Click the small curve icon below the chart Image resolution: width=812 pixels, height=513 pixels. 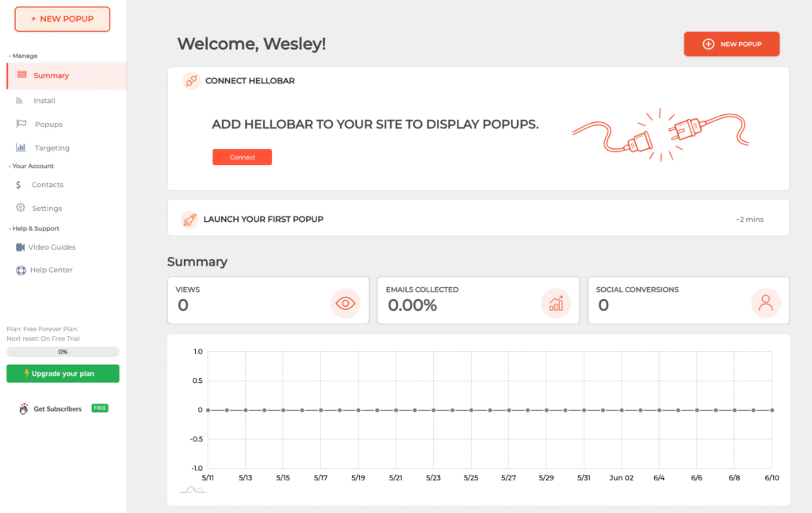tap(193, 490)
